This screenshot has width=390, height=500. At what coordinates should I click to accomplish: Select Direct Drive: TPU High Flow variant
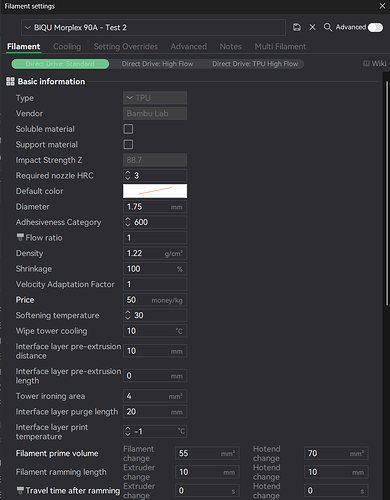point(255,64)
